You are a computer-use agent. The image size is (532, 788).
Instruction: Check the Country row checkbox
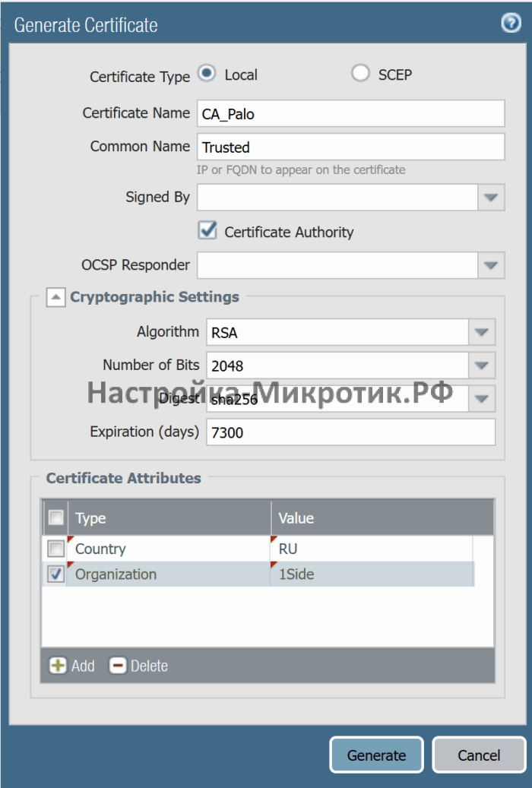(55, 549)
